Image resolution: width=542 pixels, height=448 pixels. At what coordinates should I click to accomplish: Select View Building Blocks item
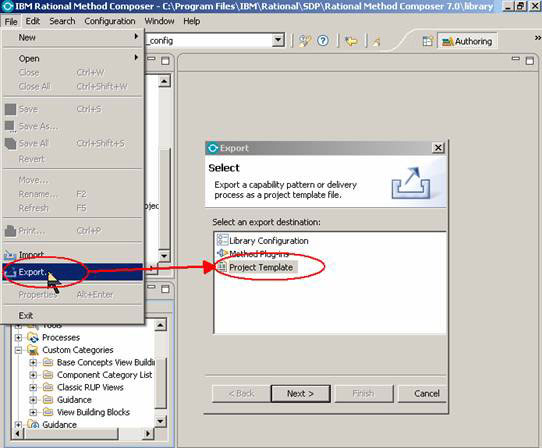tap(93, 412)
